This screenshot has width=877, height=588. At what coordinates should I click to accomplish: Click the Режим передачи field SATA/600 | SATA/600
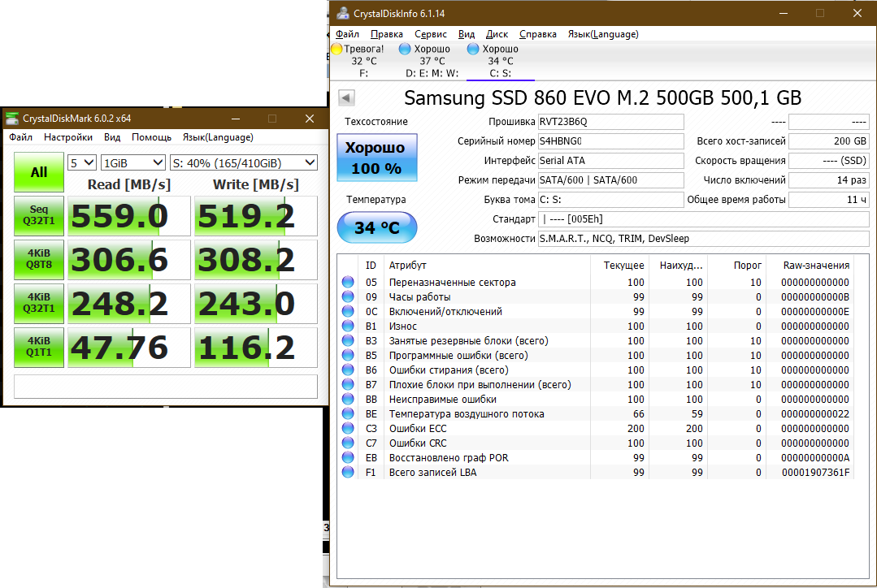click(610, 180)
